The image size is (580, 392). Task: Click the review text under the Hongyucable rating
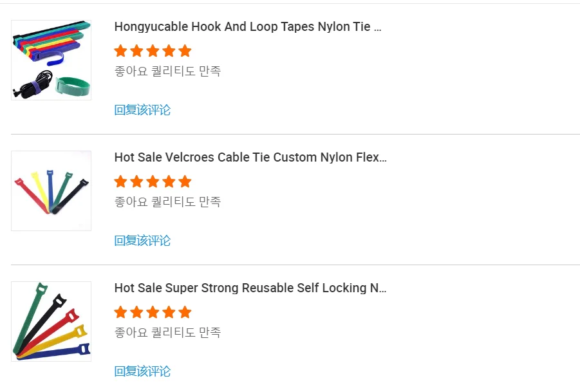tap(167, 71)
